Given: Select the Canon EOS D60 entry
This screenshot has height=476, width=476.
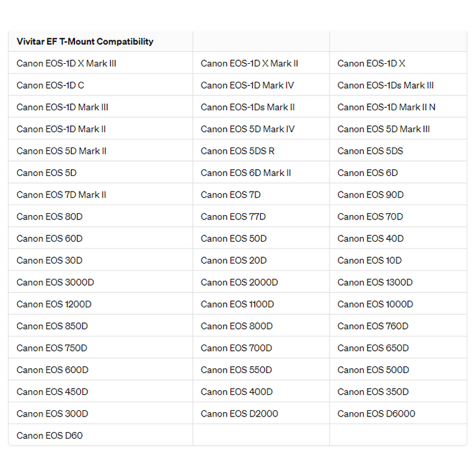Looking at the screenshot, I should pos(50,435).
